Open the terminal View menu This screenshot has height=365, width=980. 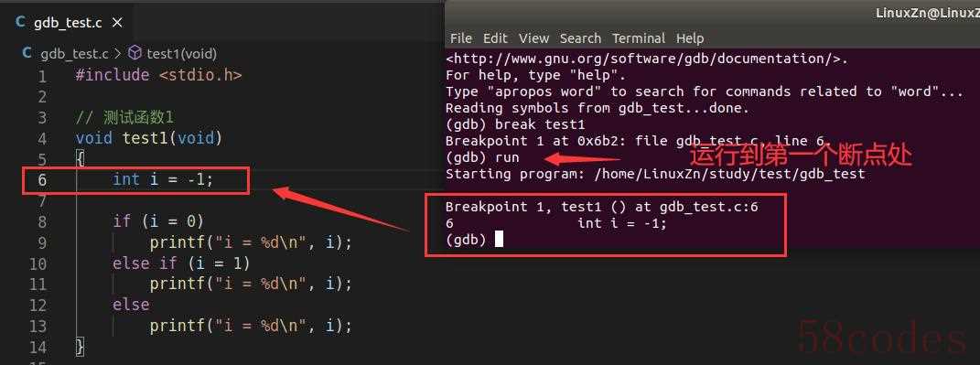tap(533, 38)
